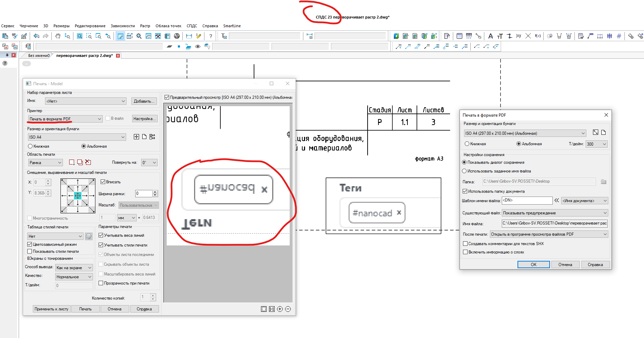Click the Redo arrow in toolbar

point(46,36)
